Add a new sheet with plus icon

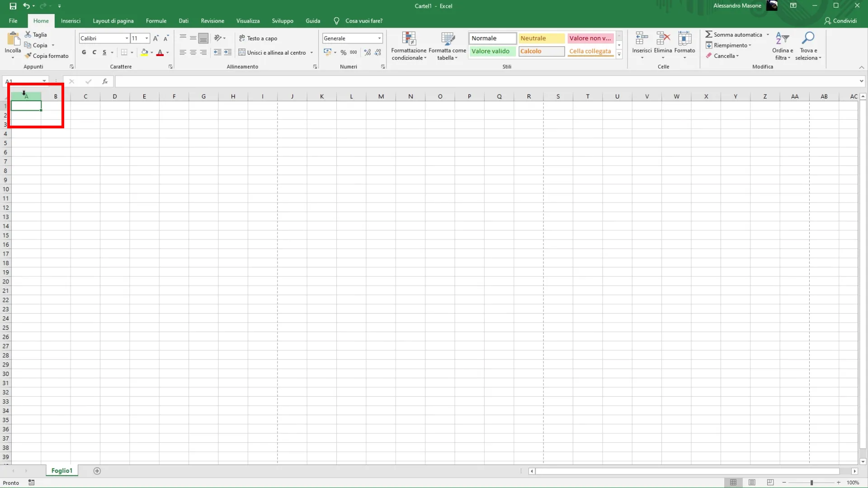click(x=97, y=471)
